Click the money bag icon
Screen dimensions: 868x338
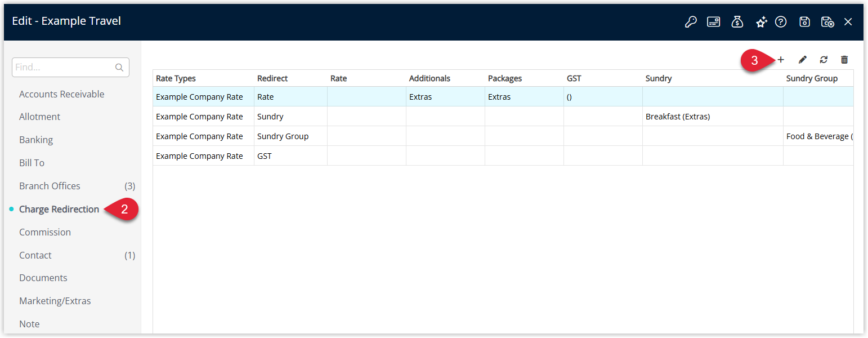[737, 22]
